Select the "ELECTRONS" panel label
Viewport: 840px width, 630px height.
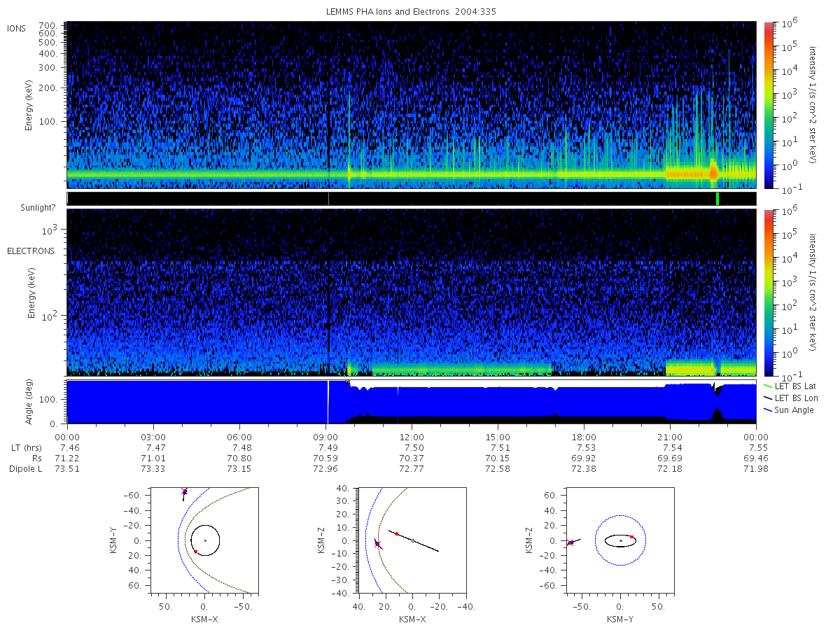tap(31, 251)
